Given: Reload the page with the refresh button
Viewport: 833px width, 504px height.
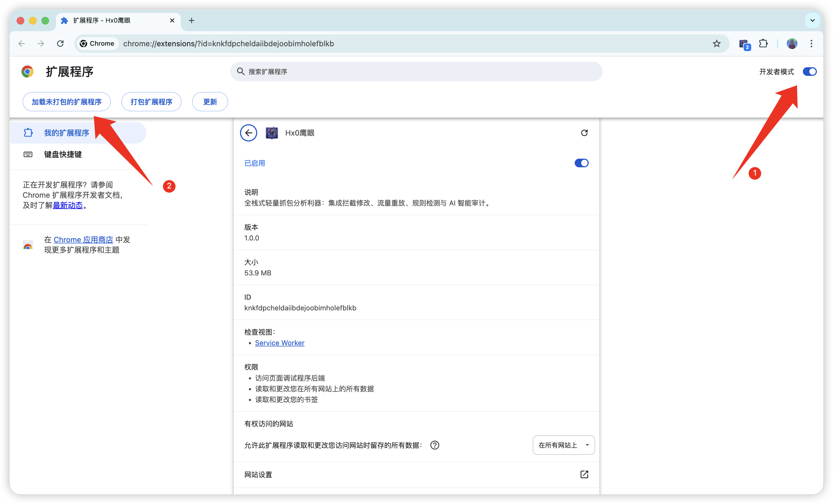Looking at the screenshot, I should (60, 44).
